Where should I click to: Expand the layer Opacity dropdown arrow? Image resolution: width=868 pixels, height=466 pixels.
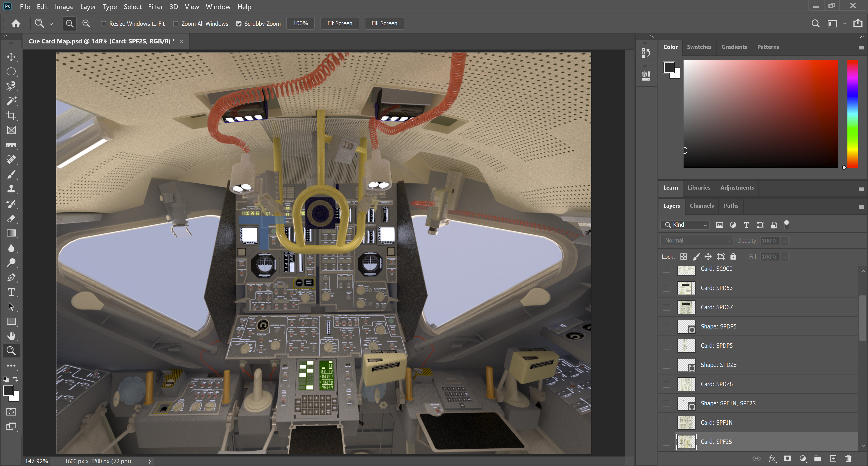[x=784, y=241]
